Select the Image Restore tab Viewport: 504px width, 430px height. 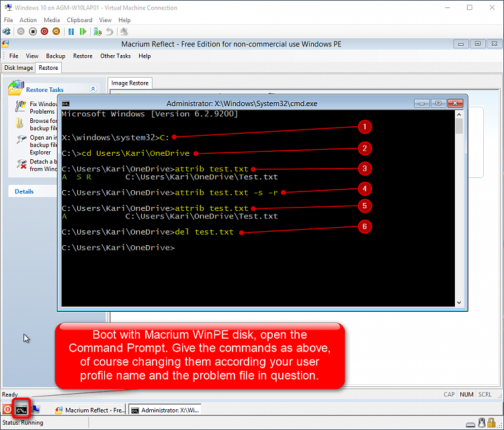click(x=130, y=83)
